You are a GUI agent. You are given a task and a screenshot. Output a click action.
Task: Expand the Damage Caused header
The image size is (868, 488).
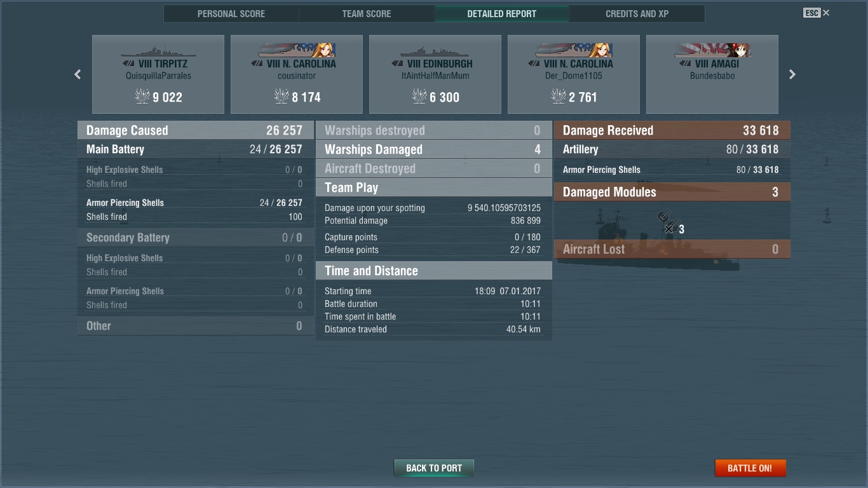coord(196,130)
